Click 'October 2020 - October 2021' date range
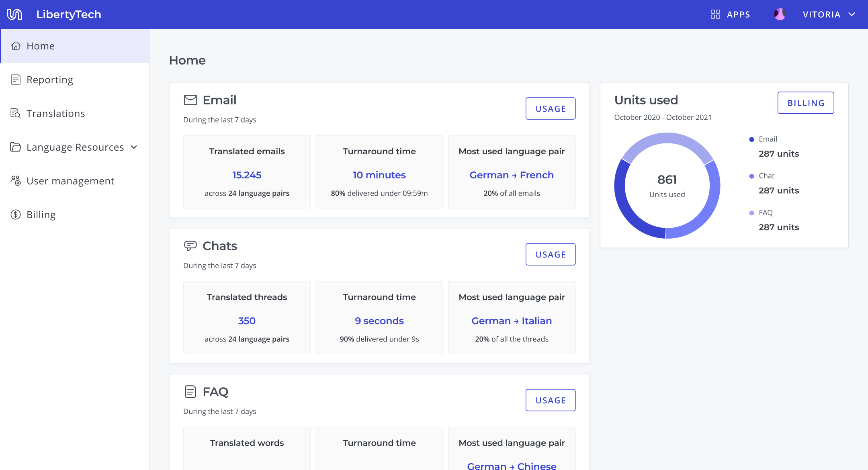The image size is (868, 470). coord(663,117)
